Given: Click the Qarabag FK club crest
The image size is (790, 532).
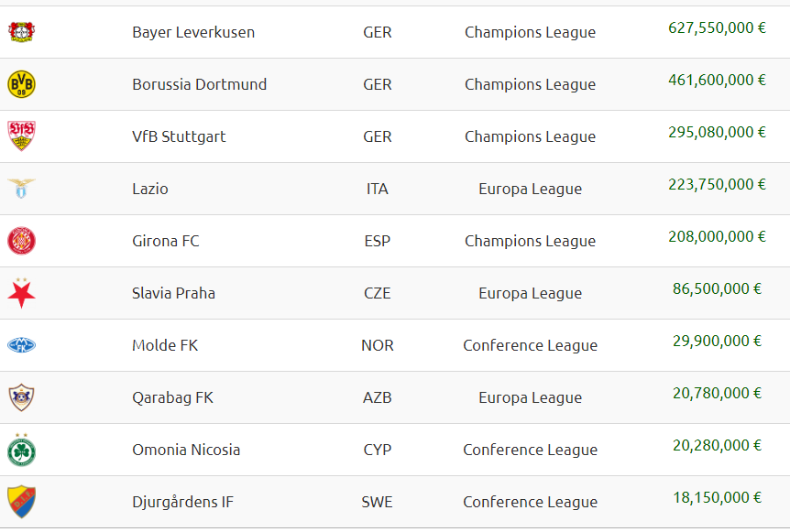Looking at the screenshot, I should (21, 397).
